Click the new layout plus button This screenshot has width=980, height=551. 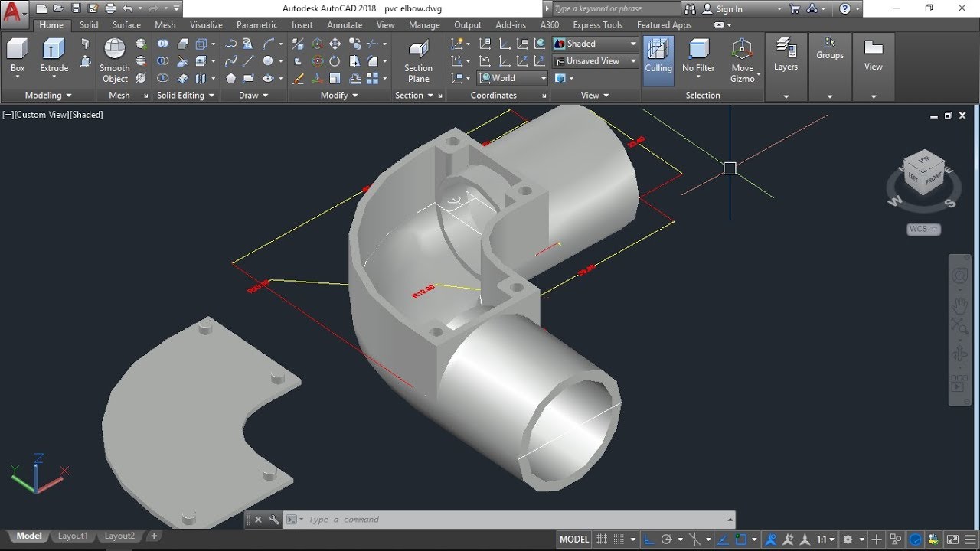154,536
